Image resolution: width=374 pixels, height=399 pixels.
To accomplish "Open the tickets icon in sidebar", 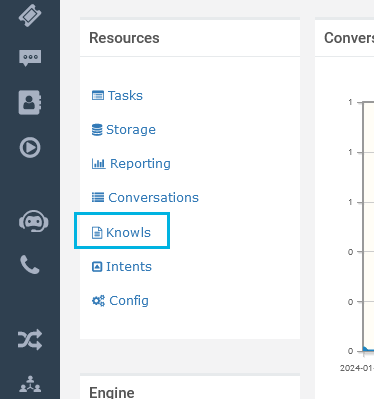I will pyautogui.click(x=30, y=15).
